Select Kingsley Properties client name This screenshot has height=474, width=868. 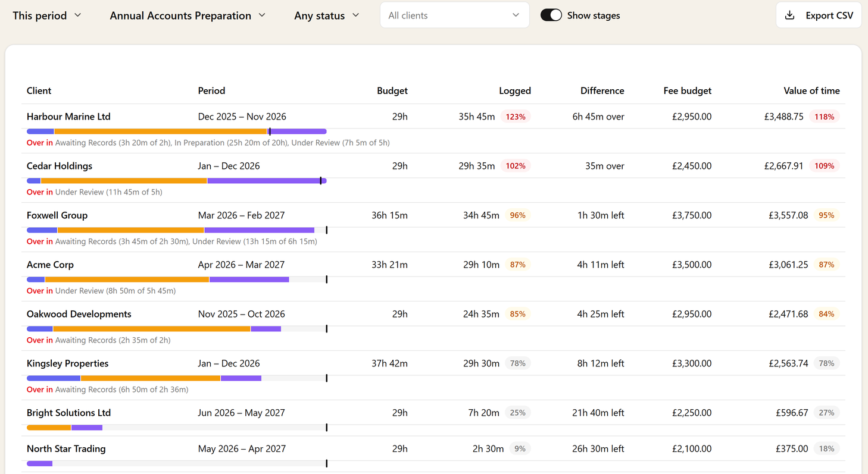tap(67, 363)
